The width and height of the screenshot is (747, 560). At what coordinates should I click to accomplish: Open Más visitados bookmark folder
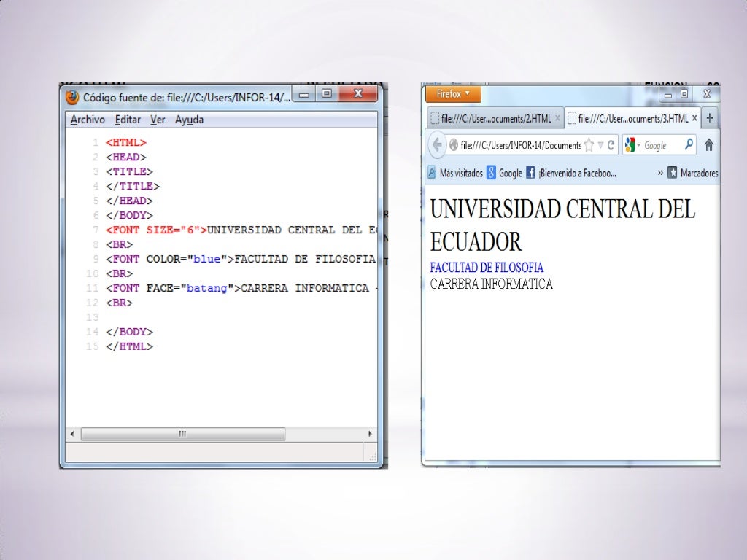click(x=455, y=173)
